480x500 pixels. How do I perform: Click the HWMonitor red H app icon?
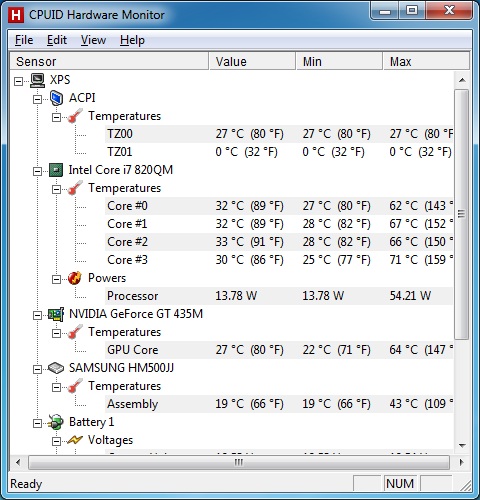pos(16,15)
